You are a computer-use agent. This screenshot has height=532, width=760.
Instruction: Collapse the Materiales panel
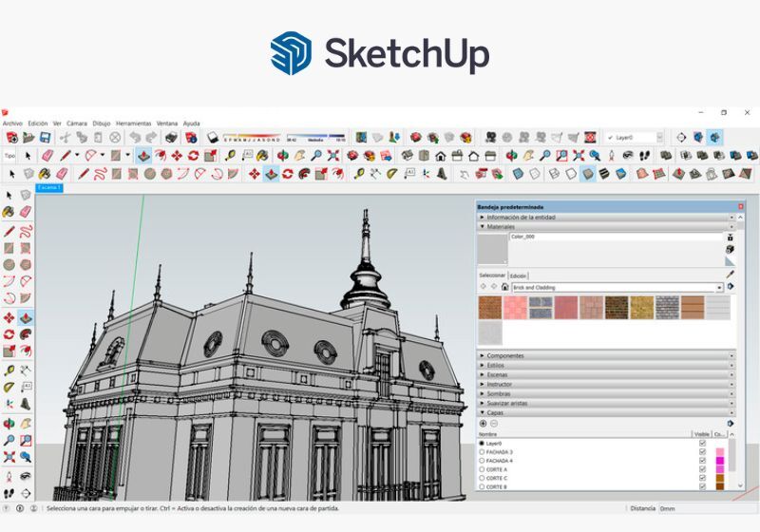606,226
